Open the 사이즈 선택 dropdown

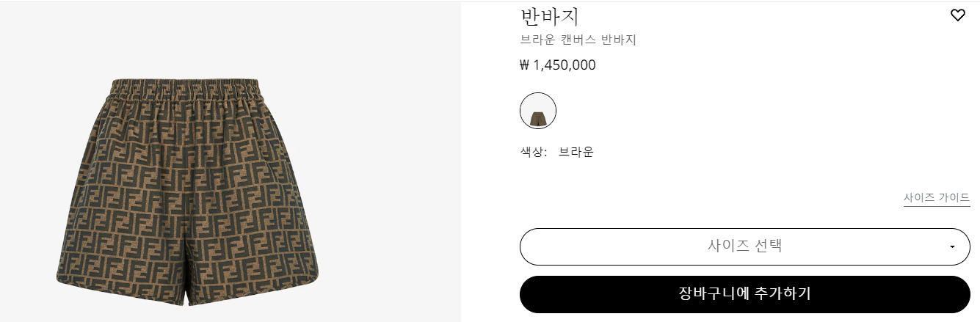pyautogui.click(x=744, y=246)
